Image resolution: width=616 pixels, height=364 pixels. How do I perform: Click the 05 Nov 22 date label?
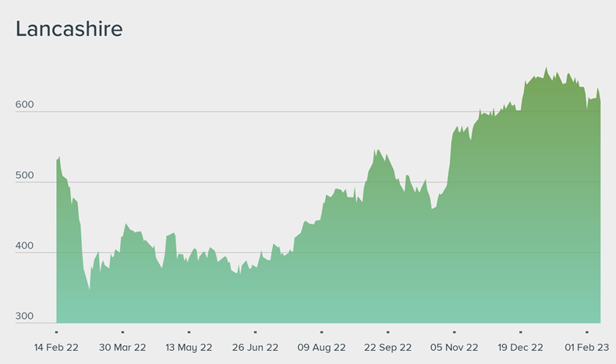[455, 347]
